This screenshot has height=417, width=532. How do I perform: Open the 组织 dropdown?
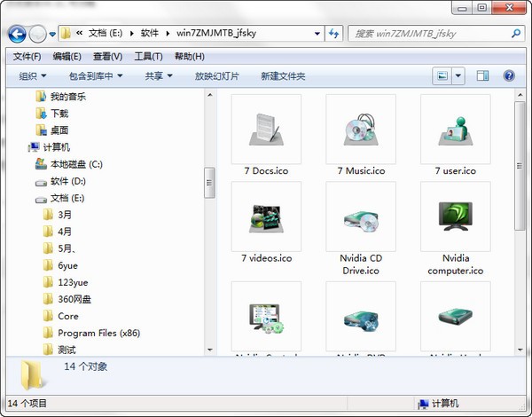pos(33,75)
